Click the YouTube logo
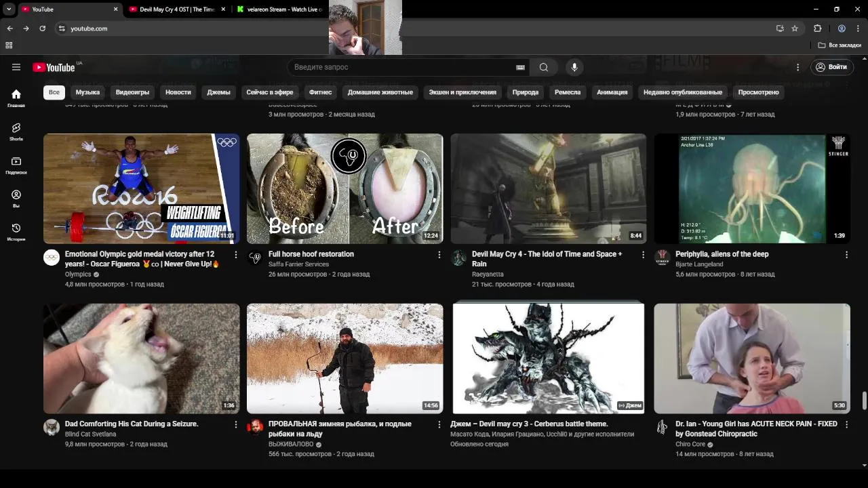Viewport: 868px width, 488px height. point(54,67)
